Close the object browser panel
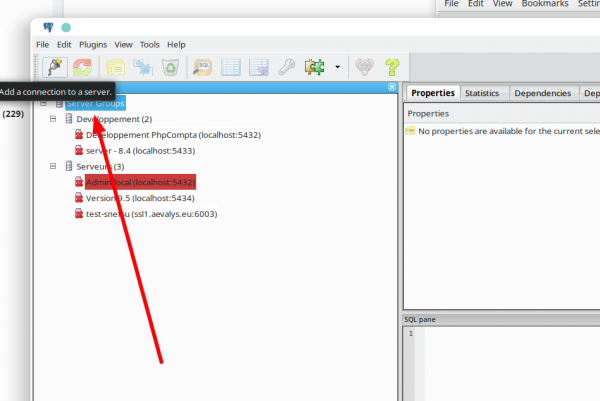The image size is (600, 401). point(392,88)
